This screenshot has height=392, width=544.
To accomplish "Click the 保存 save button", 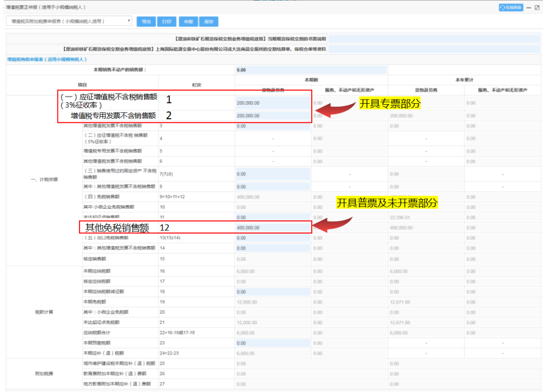I will tap(209, 22).
